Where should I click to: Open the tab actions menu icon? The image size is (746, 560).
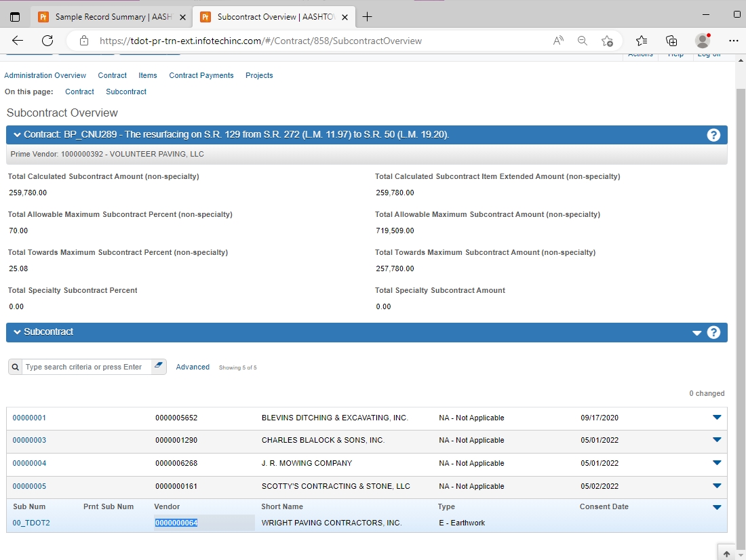click(15, 17)
